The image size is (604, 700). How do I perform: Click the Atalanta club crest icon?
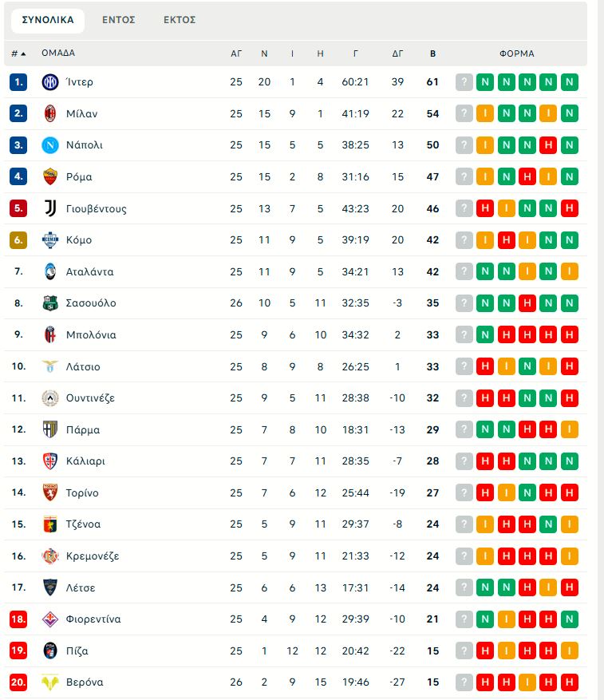(50, 271)
